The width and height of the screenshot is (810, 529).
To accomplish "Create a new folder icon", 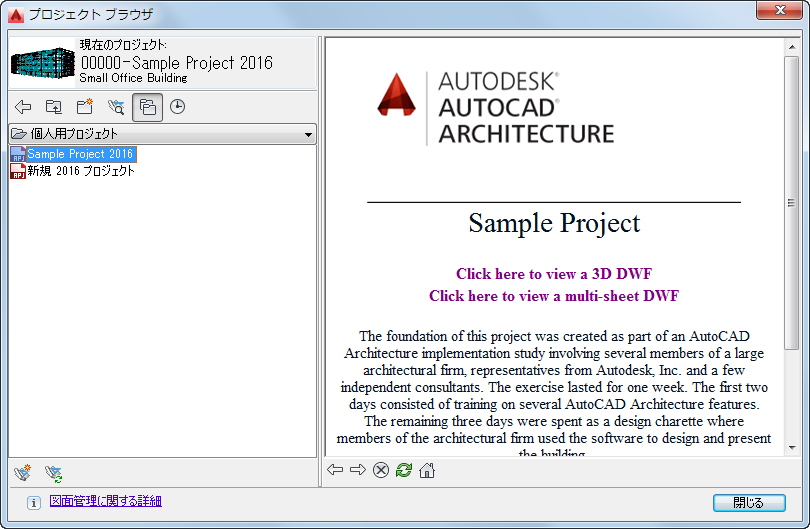I will (x=85, y=106).
